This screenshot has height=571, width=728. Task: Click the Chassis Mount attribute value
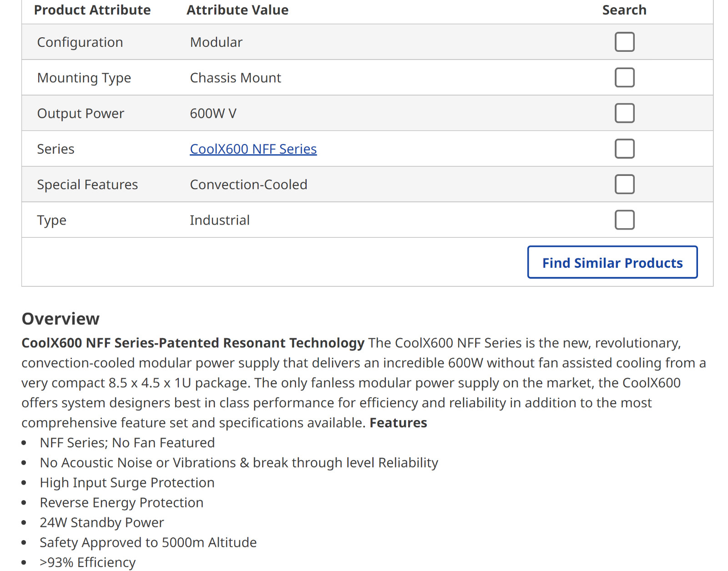[235, 78]
